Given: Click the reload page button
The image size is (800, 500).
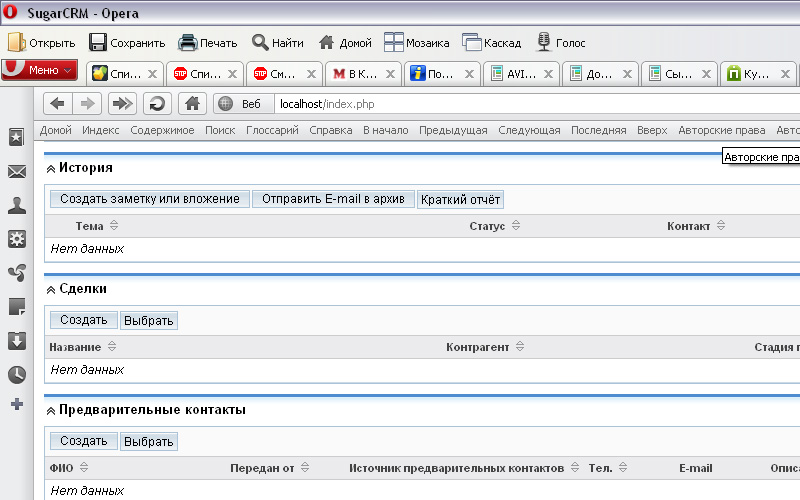Looking at the screenshot, I should 156,104.
